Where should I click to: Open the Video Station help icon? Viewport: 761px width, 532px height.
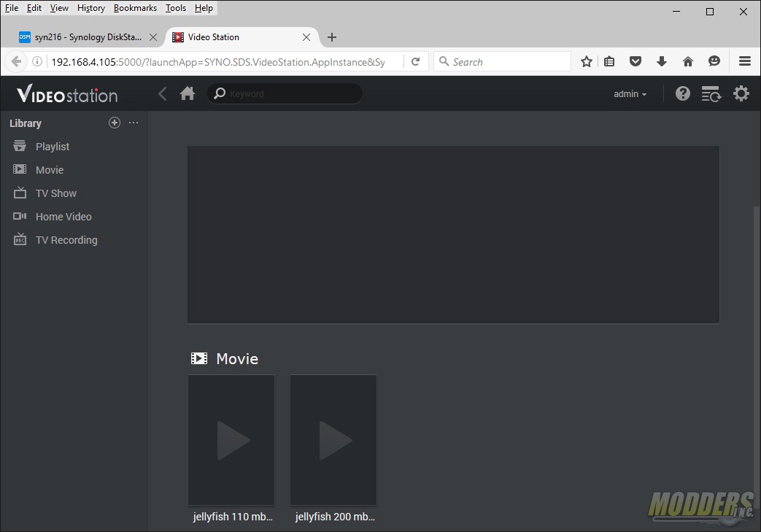tap(682, 93)
